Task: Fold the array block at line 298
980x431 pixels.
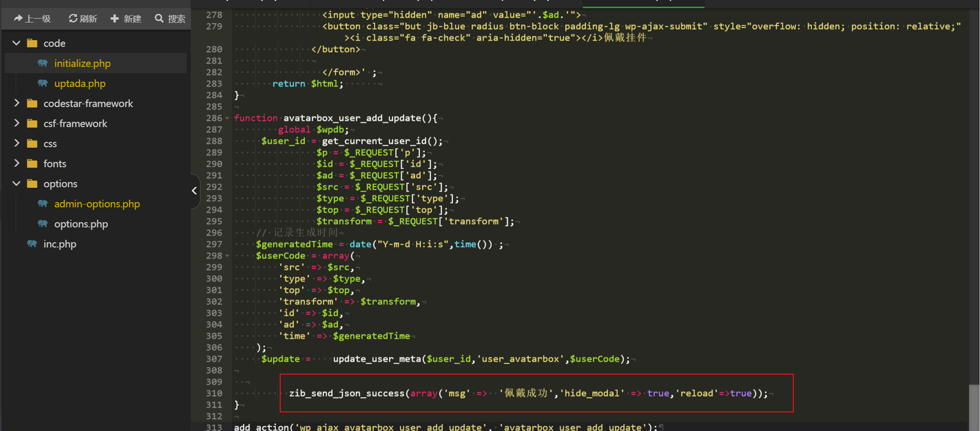Action: pos(227,256)
